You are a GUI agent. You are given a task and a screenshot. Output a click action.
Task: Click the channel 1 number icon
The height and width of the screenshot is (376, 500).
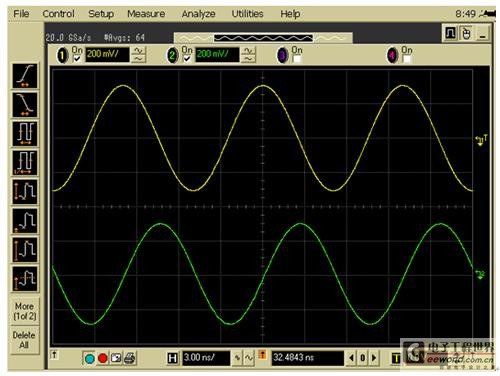62,55
